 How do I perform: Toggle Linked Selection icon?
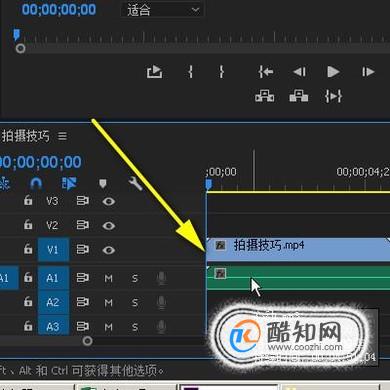69,183
